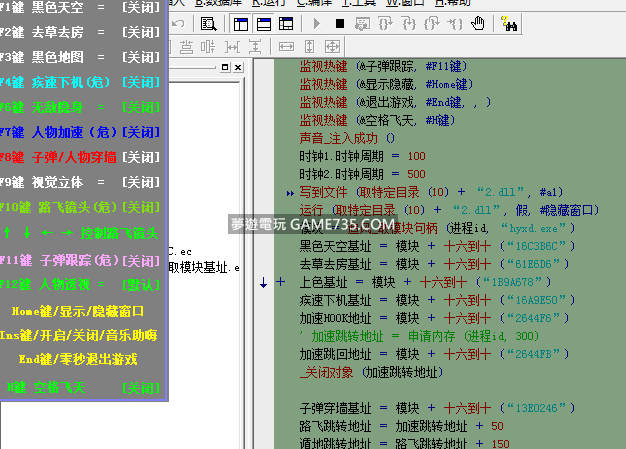Toggle the H键 空格飞天 [关闭] status
Image resolution: width=626 pixels, height=449 pixels.
point(139,386)
